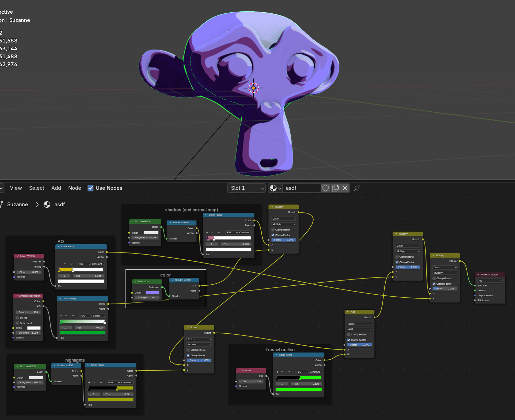Toggle Clamp Result on the Screen node
This screenshot has width=515, height=420.
click(188, 350)
